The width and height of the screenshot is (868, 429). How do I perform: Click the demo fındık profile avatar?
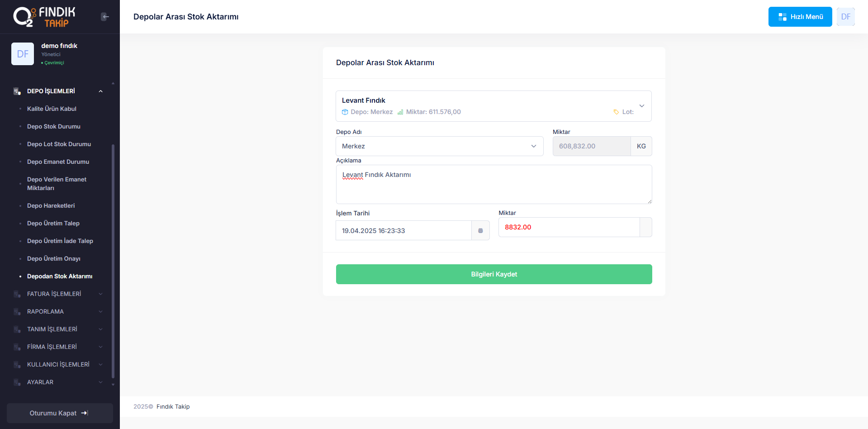(23, 54)
